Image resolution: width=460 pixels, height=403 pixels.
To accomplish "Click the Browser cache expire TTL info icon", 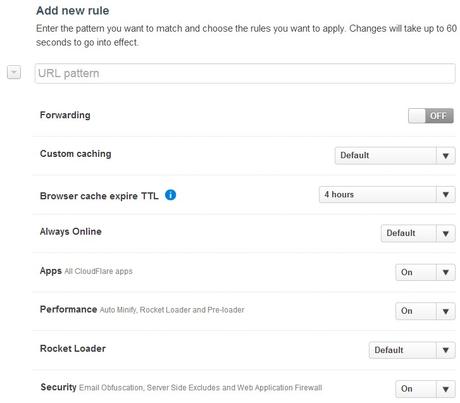I will pyautogui.click(x=170, y=195).
